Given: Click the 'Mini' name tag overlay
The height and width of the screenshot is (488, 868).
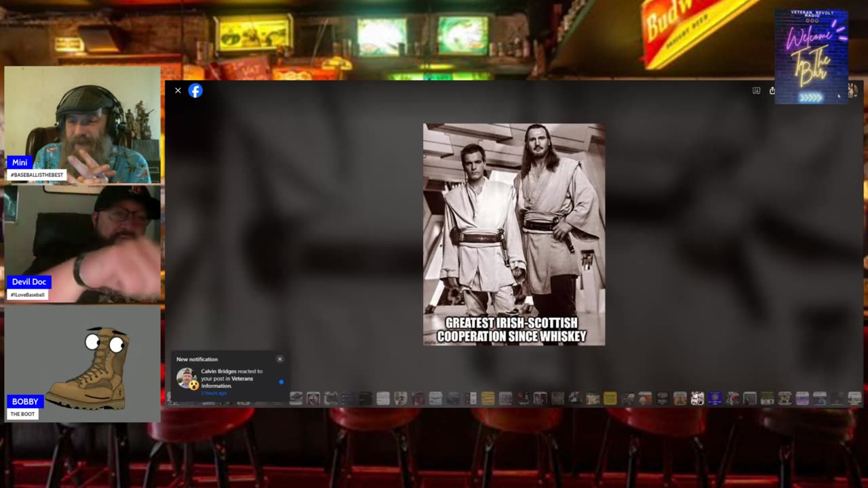Looking at the screenshot, I should [x=20, y=163].
